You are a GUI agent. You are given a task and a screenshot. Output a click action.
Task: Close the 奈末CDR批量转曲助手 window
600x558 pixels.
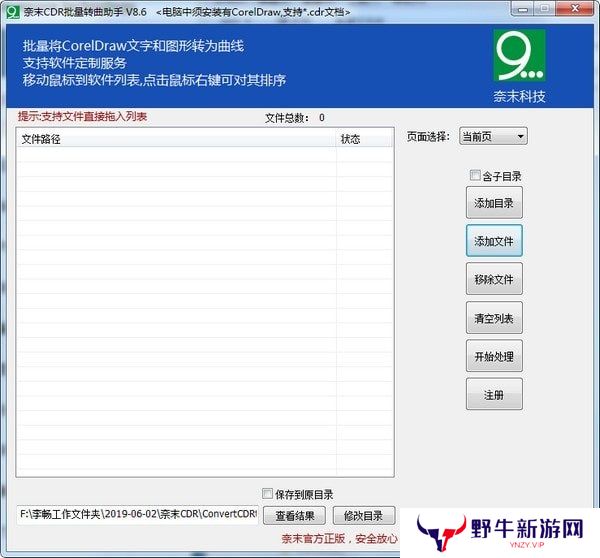pos(575,9)
